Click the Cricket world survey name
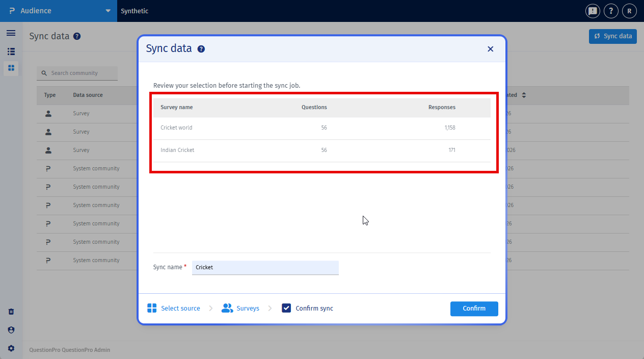This screenshot has height=359, width=644. (x=176, y=127)
